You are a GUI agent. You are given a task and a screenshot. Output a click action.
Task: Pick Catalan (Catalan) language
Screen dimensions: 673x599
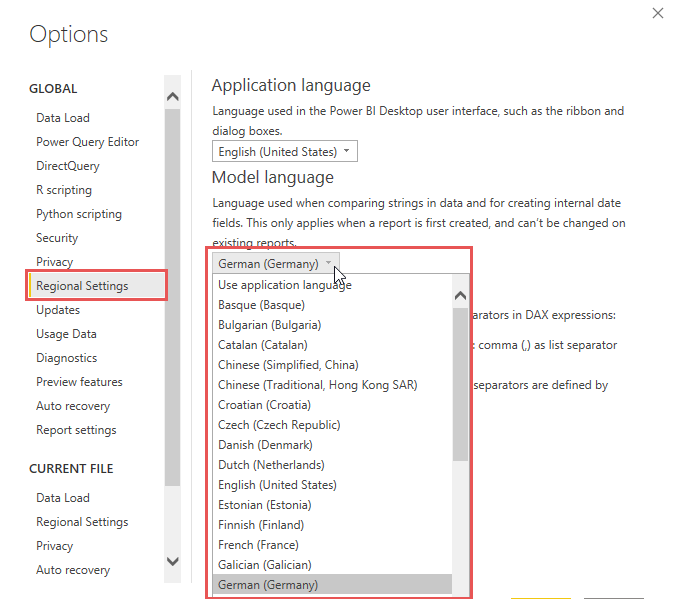(x=332, y=345)
